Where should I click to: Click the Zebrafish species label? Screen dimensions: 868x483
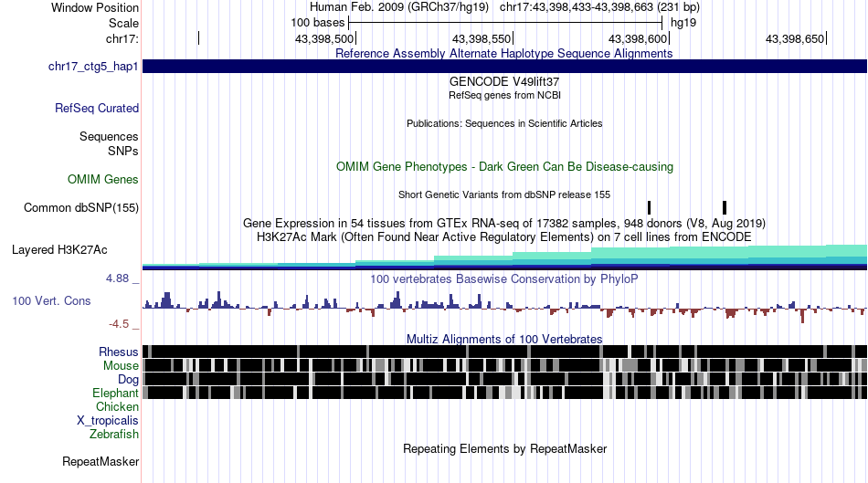pos(114,434)
